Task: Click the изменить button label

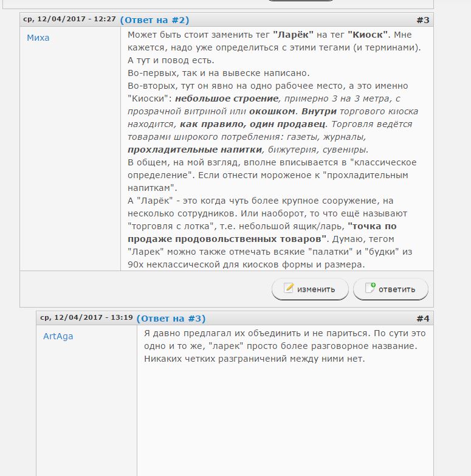Action: (x=316, y=289)
